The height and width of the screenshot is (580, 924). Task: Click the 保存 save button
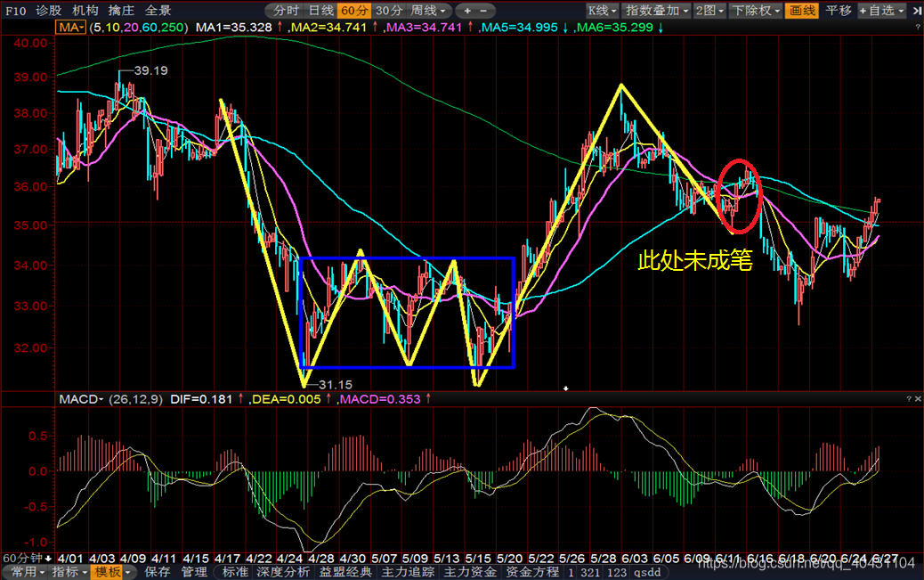tap(158, 572)
